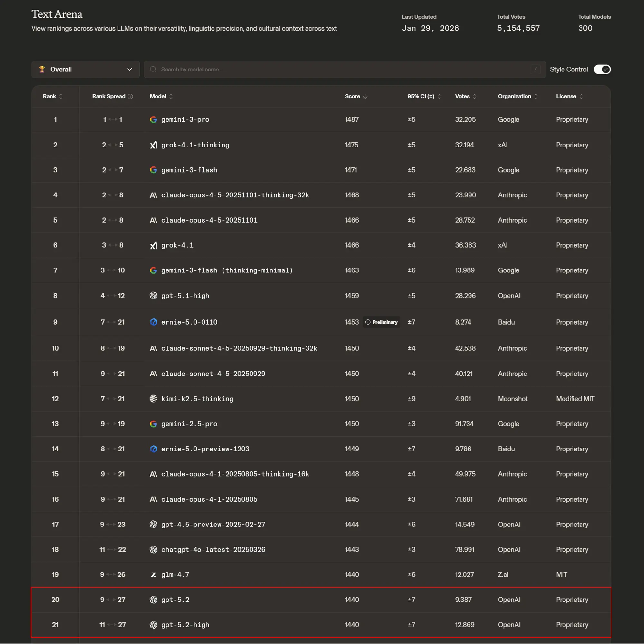This screenshot has width=644, height=644.
Task: Click the Rank Spread info icon
Action: (x=130, y=96)
